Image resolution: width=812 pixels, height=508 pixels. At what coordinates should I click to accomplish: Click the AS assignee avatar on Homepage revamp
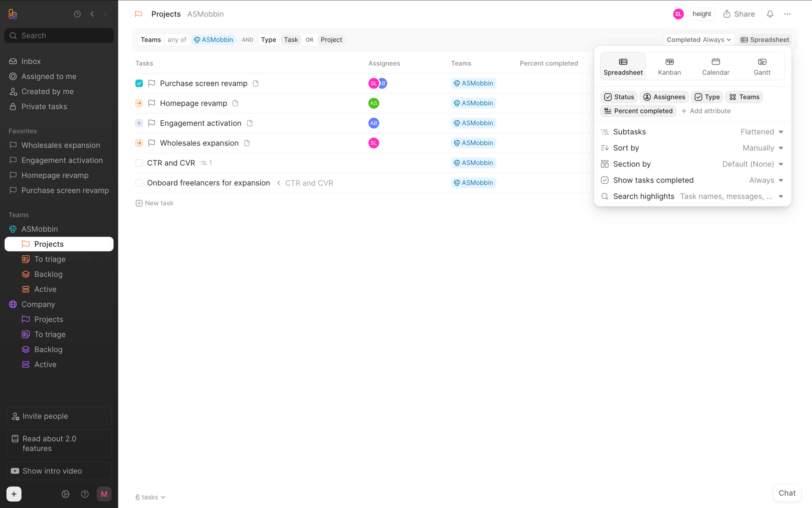[373, 103]
